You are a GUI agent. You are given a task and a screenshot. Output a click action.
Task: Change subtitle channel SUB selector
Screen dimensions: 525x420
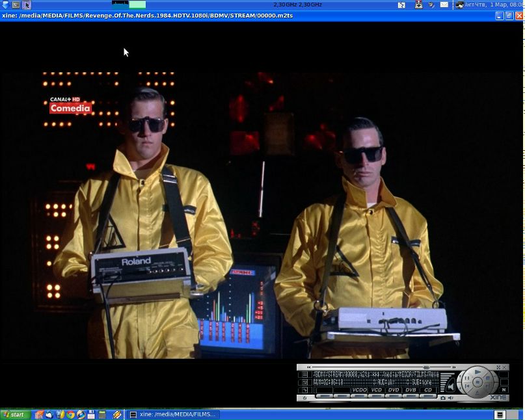[x=419, y=382]
